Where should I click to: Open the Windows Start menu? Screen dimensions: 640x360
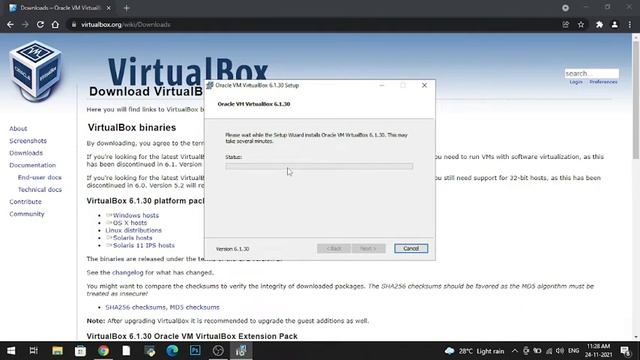click(11, 351)
